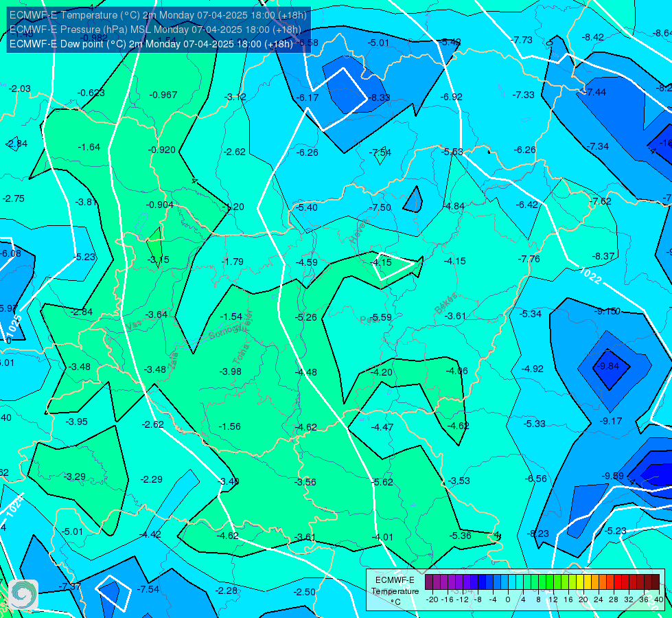Click the -5.62 dew point value
The width and height of the screenshot is (672, 618).
382,481
